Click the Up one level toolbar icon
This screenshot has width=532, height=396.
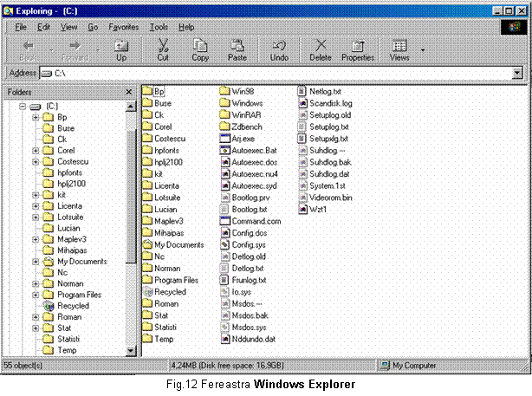pos(121,49)
